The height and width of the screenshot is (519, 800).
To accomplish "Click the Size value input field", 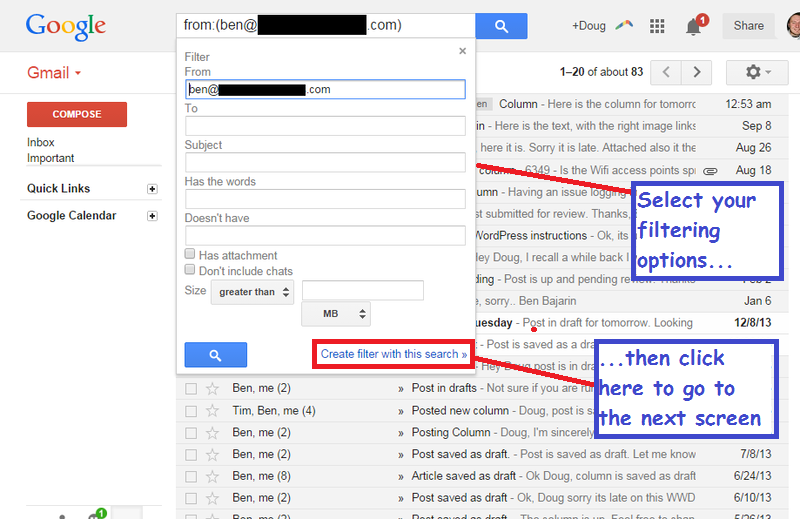I will (x=363, y=290).
